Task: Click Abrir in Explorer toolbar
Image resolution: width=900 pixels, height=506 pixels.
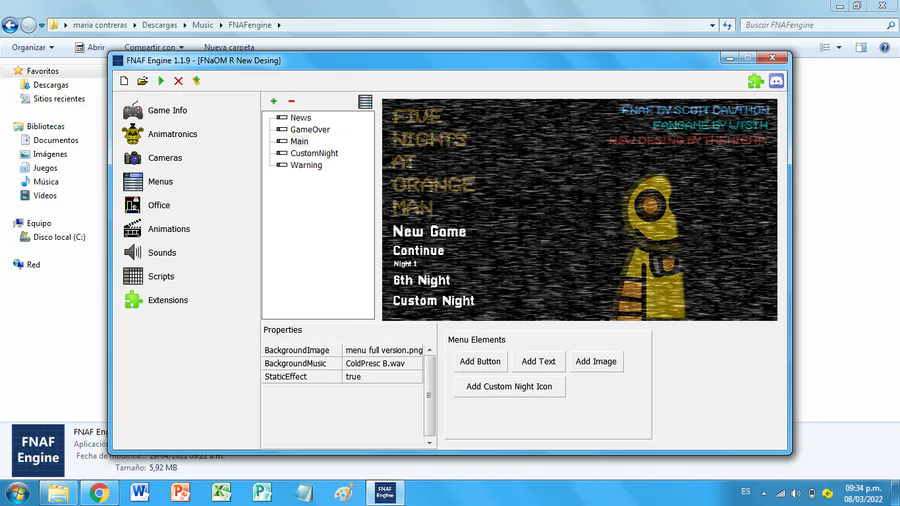Action: (x=90, y=47)
